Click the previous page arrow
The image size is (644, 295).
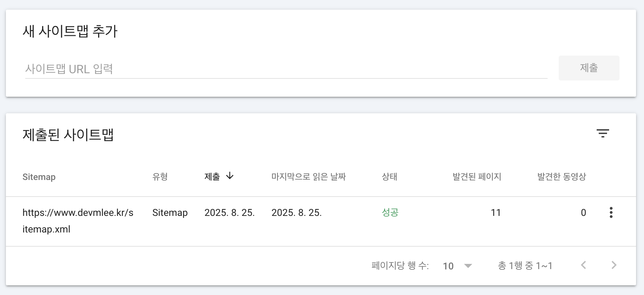pos(584,265)
